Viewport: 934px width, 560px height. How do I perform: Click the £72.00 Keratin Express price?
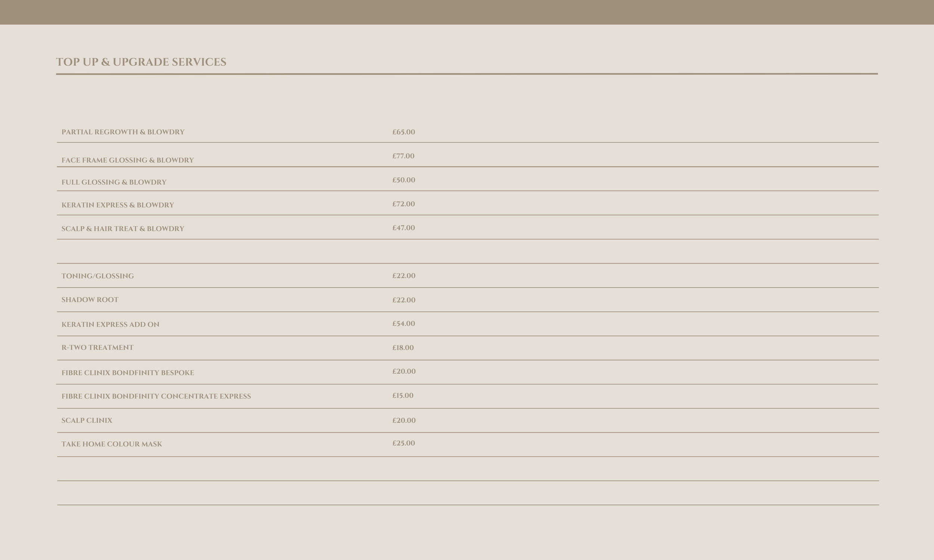403,204
